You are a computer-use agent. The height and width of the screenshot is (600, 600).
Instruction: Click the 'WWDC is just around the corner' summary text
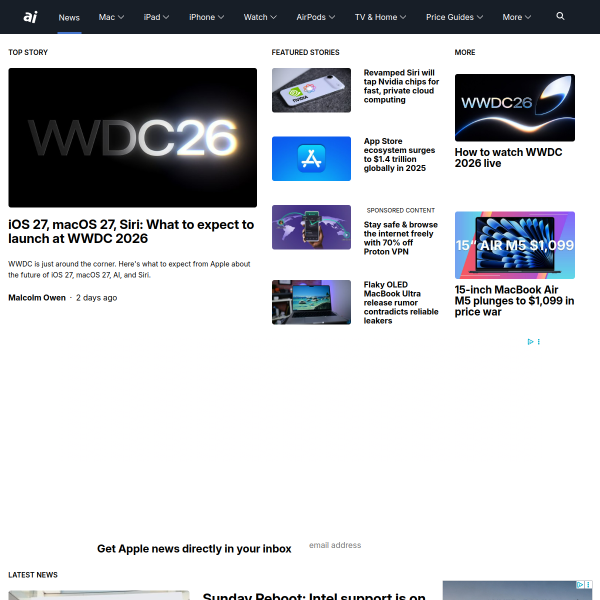pos(129,269)
